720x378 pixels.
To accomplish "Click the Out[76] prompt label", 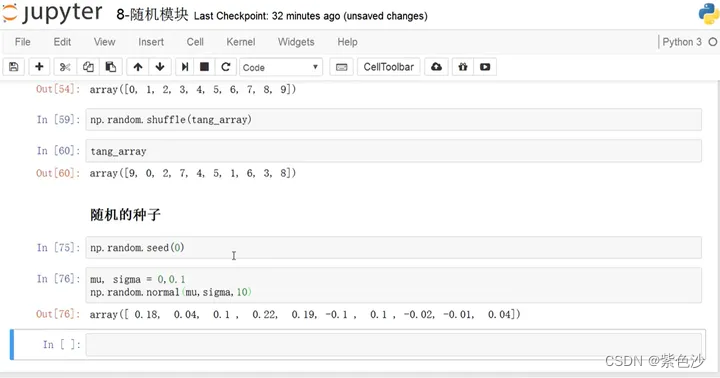I will 58,314.
